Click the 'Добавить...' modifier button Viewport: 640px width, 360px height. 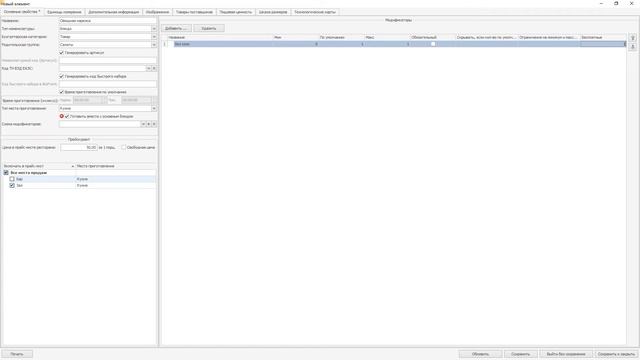click(176, 28)
